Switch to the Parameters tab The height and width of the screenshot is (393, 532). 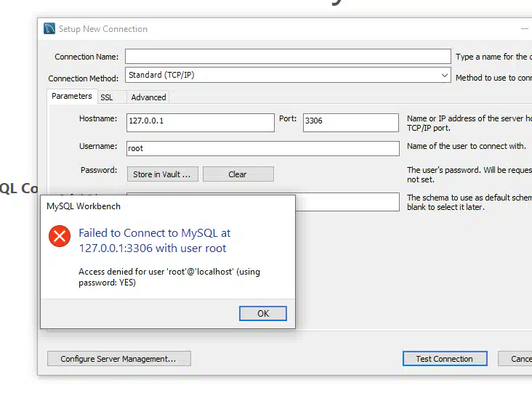tap(72, 97)
